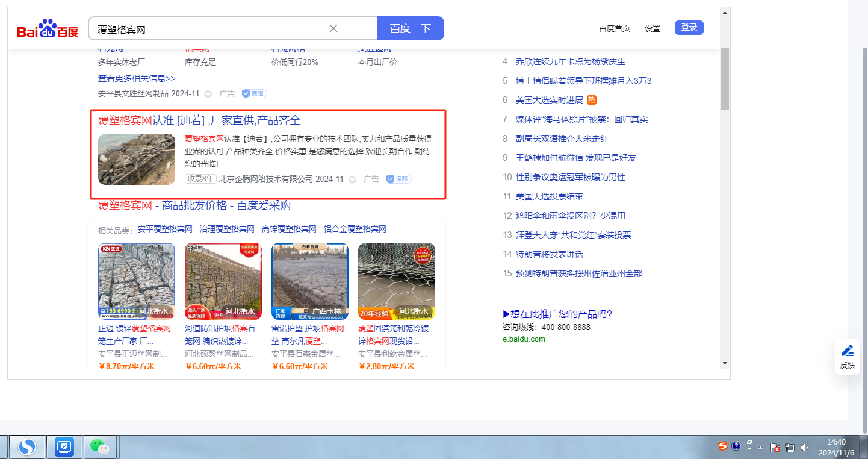Open 查看更多相关信息 link
868x459 pixels.
pyautogui.click(x=137, y=78)
